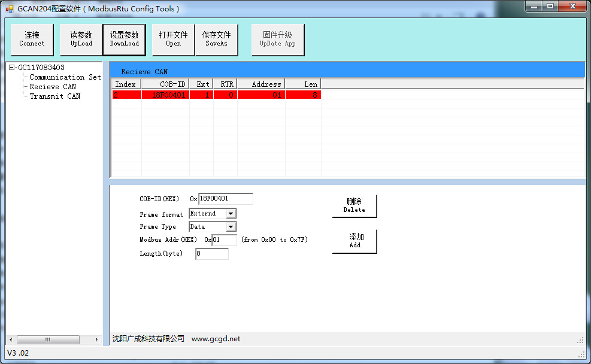
Task: Click the SaveAs (保存文件) toolbar button
Action: click(x=217, y=40)
